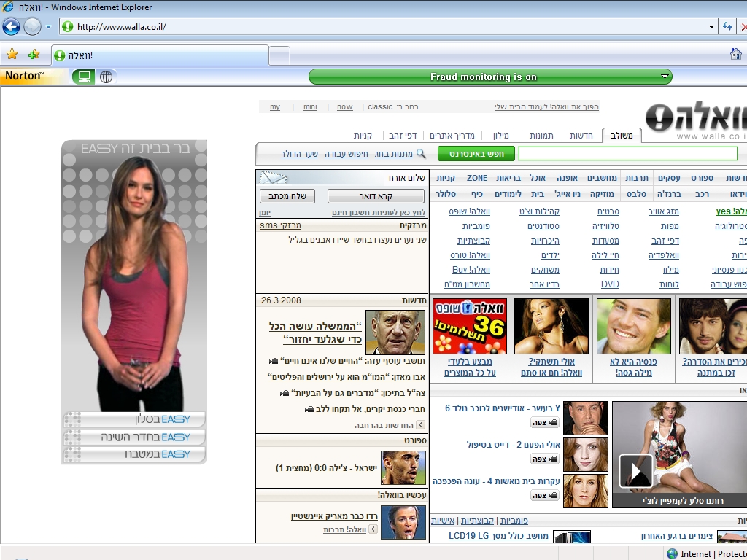The image size is (747, 560).
Task: Open the 'my' homepage version link
Action: pos(275,106)
